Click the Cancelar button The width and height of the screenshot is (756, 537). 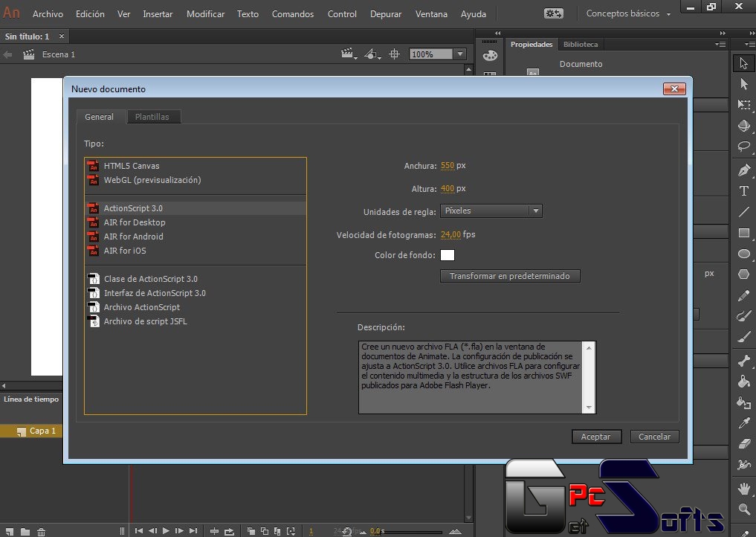(x=654, y=437)
